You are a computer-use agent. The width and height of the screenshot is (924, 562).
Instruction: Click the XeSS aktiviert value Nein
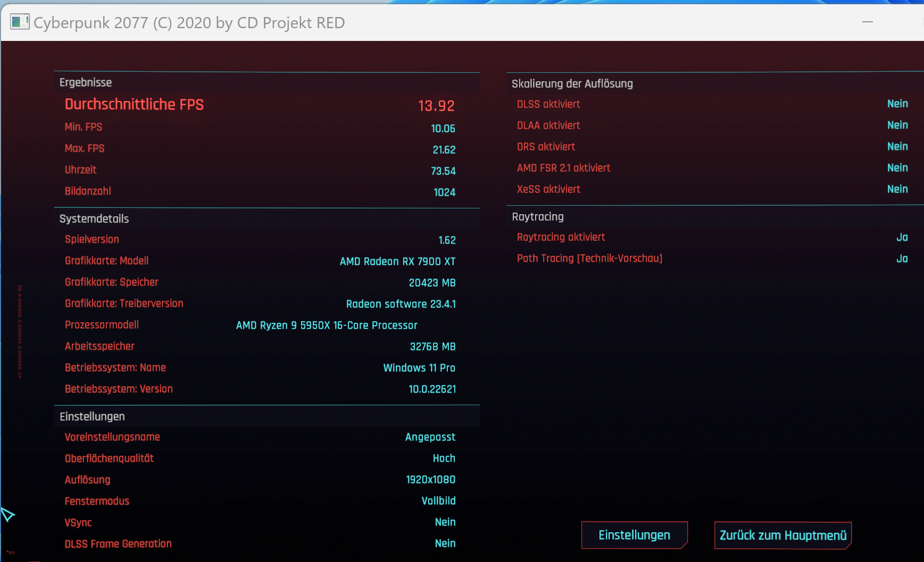point(897,189)
